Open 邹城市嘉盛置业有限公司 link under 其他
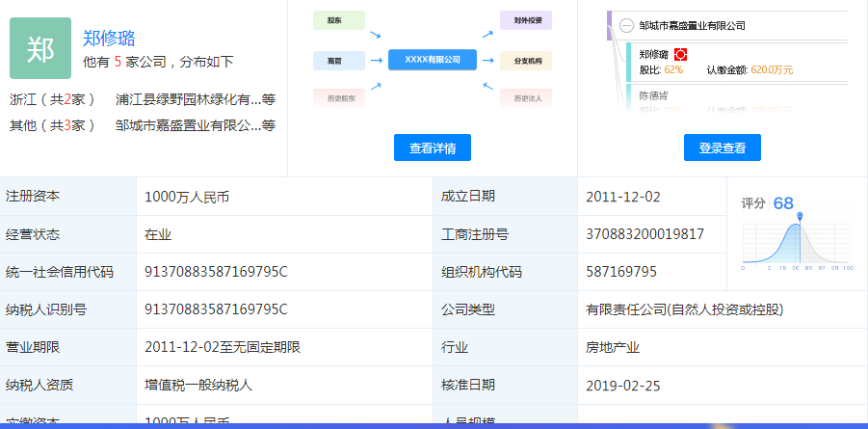The width and height of the screenshot is (868, 429). click(x=188, y=124)
